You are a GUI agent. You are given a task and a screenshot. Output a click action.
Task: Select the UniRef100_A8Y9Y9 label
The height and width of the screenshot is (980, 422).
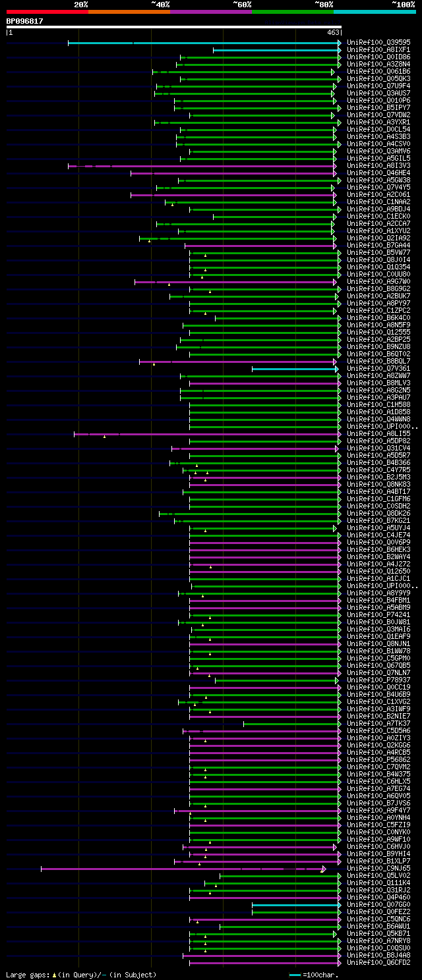(378, 593)
